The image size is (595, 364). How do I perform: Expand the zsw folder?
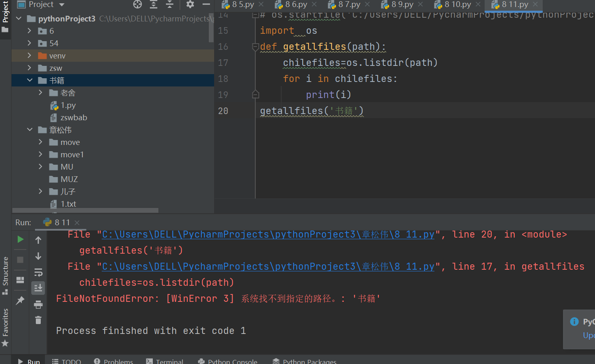(29, 68)
